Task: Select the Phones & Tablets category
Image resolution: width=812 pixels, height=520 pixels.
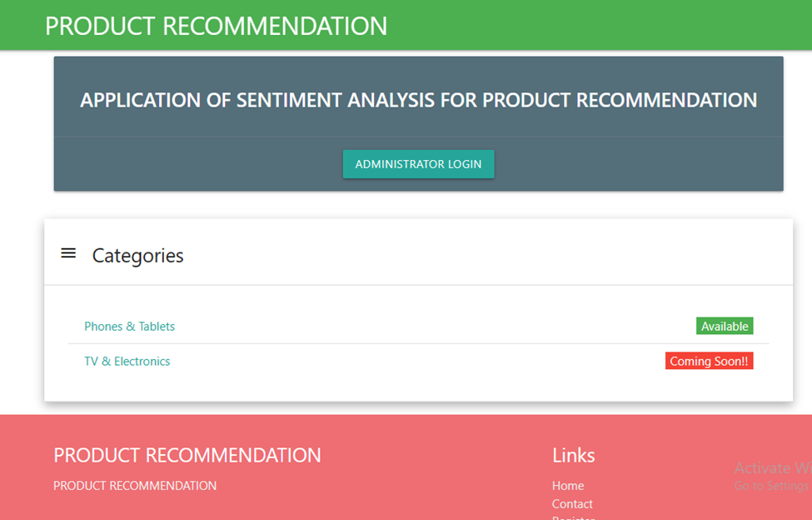Action: click(129, 326)
